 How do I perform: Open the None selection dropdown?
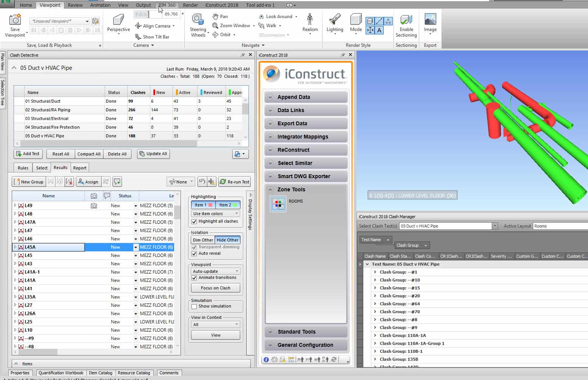pos(181,182)
